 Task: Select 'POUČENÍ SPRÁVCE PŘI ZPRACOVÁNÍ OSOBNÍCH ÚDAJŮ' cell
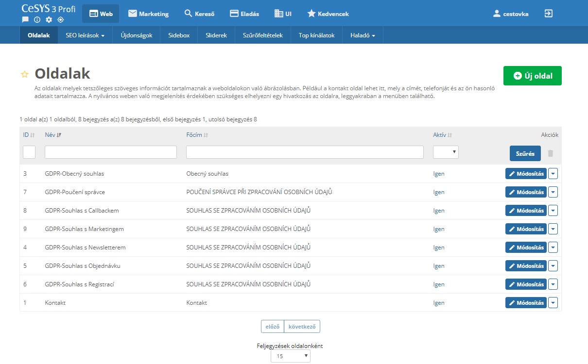(x=259, y=192)
